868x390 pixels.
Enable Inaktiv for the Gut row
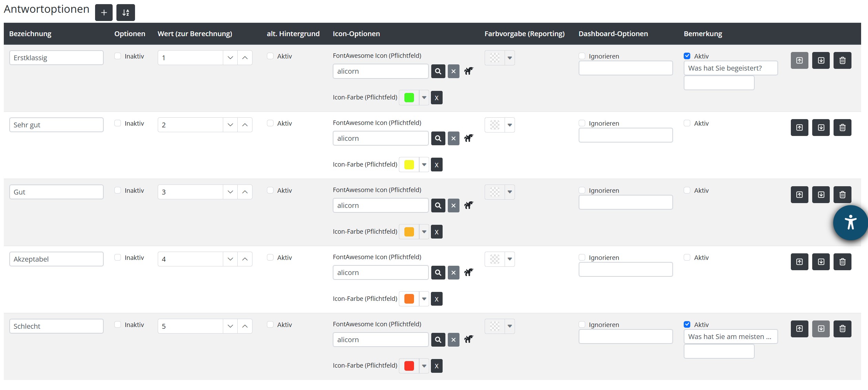coord(118,190)
